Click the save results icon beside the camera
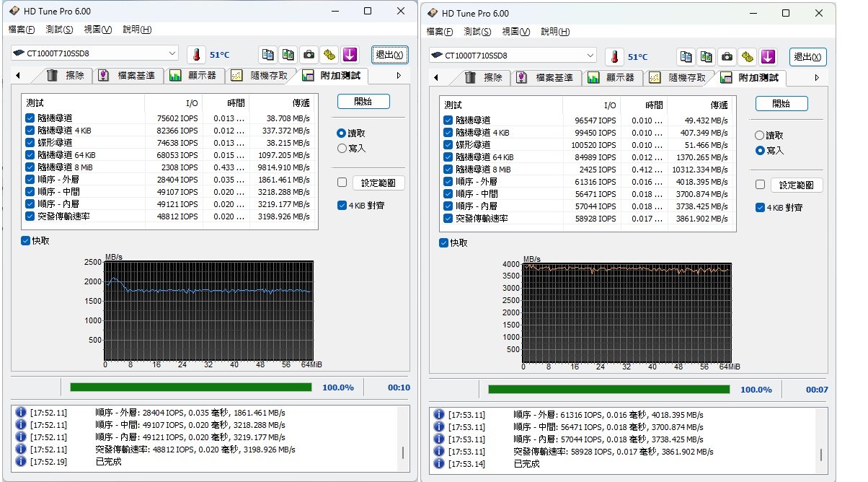This screenshot has width=868, height=482. (x=328, y=54)
